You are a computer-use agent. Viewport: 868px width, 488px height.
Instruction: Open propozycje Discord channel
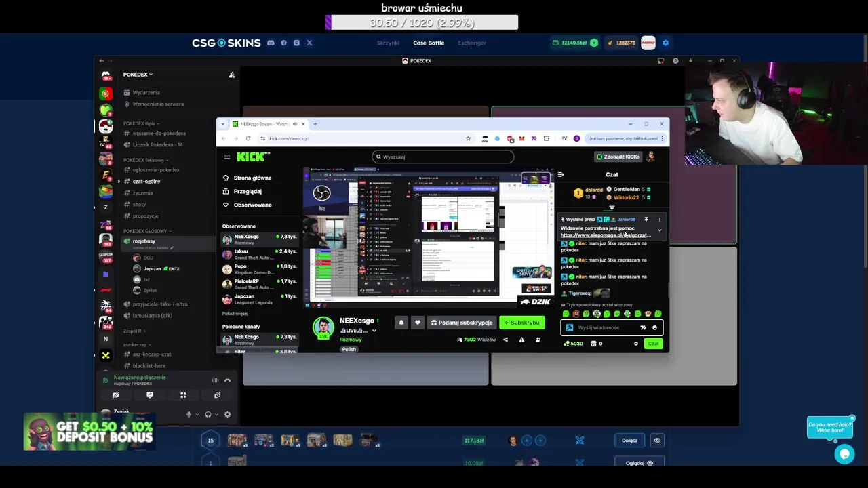pyautogui.click(x=145, y=216)
